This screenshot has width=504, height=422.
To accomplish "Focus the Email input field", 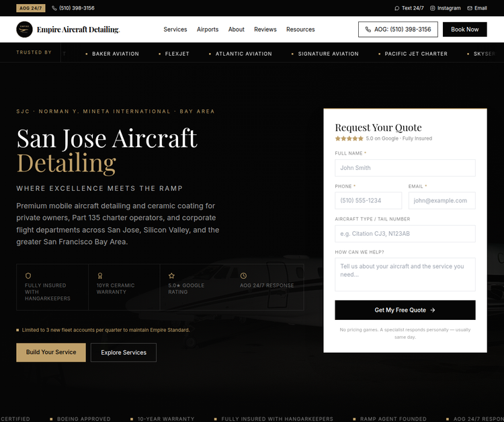I will click(x=442, y=200).
